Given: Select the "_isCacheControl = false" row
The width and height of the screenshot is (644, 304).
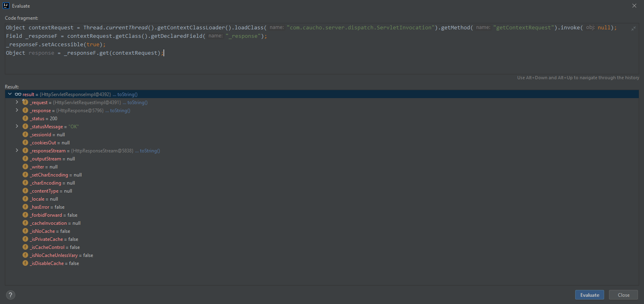Looking at the screenshot, I should (322, 247).
